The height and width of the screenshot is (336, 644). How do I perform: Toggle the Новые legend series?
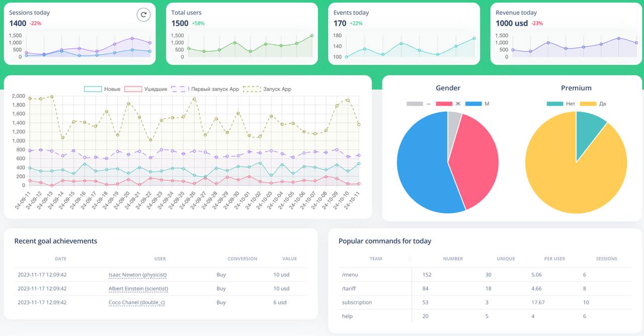pos(102,89)
